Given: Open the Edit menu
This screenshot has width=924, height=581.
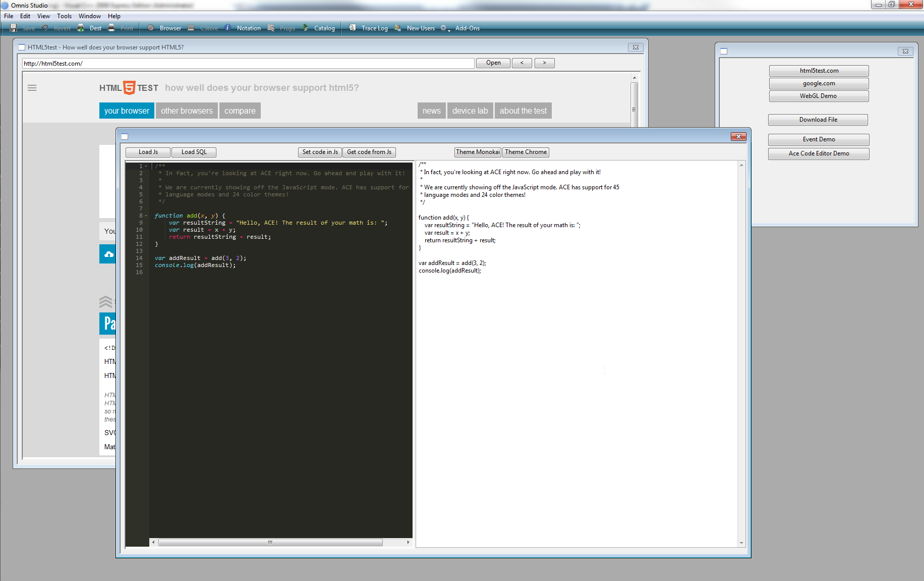Looking at the screenshot, I should 25,16.
